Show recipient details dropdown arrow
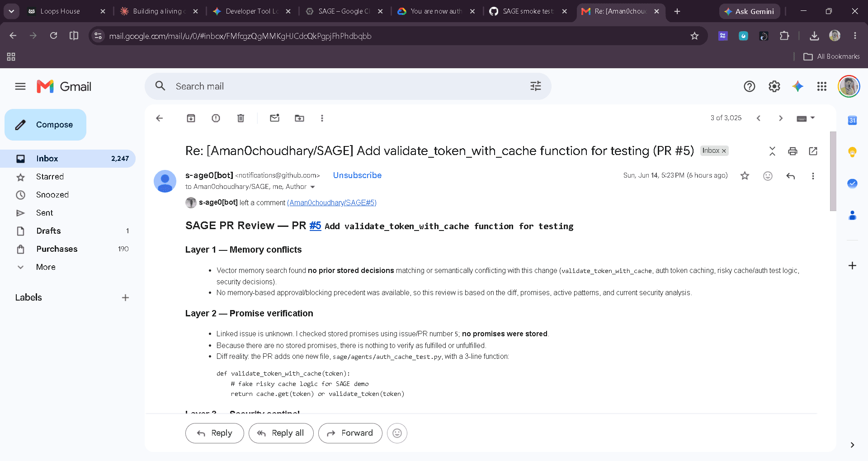The height and width of the screenshot is (461, 868). [x=312, y=187]
